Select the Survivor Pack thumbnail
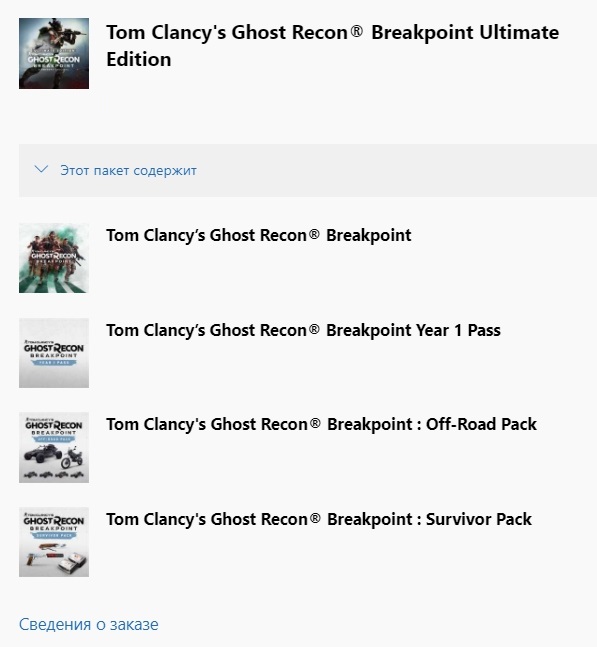Screen dimensions: 597x647 click(54, 542)
